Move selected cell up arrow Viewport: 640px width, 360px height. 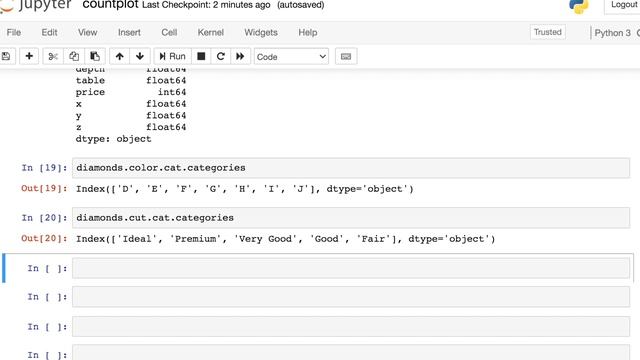119,56
